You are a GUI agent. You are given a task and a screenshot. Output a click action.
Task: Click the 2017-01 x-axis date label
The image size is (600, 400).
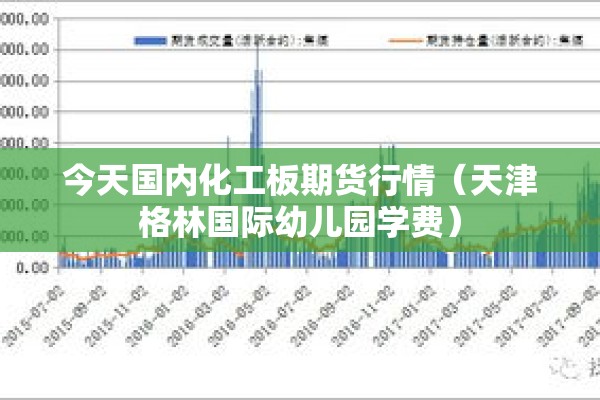click(404, 317)
